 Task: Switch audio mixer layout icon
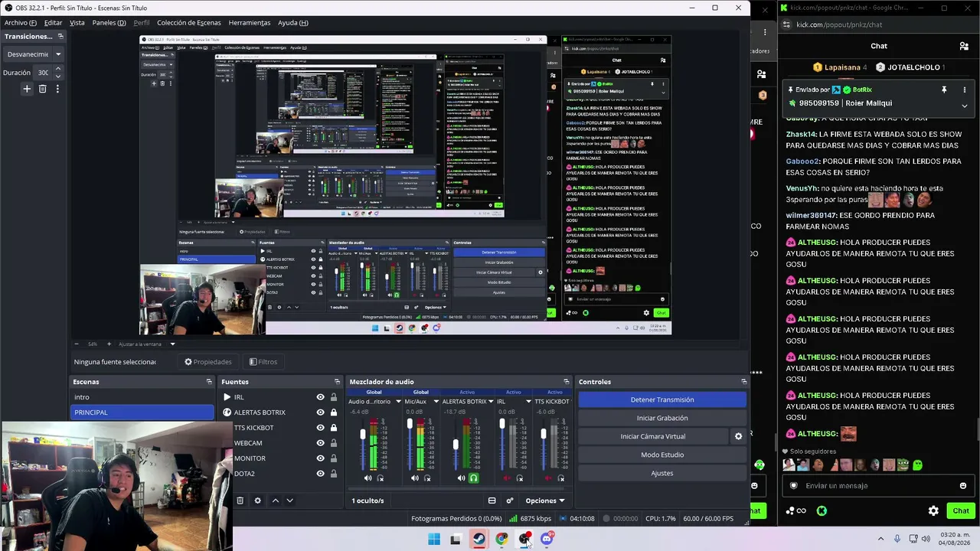[x=492, y=500]
